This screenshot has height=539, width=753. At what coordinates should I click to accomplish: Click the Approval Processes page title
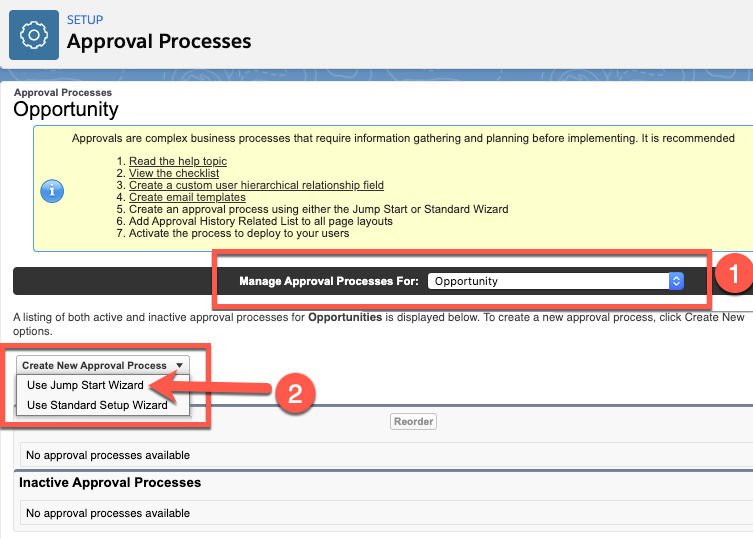pos(159,41)
